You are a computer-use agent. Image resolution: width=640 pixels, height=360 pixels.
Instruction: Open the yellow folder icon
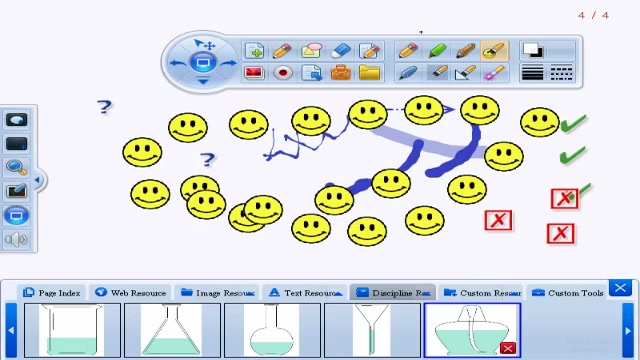click(x=369, y=73)
